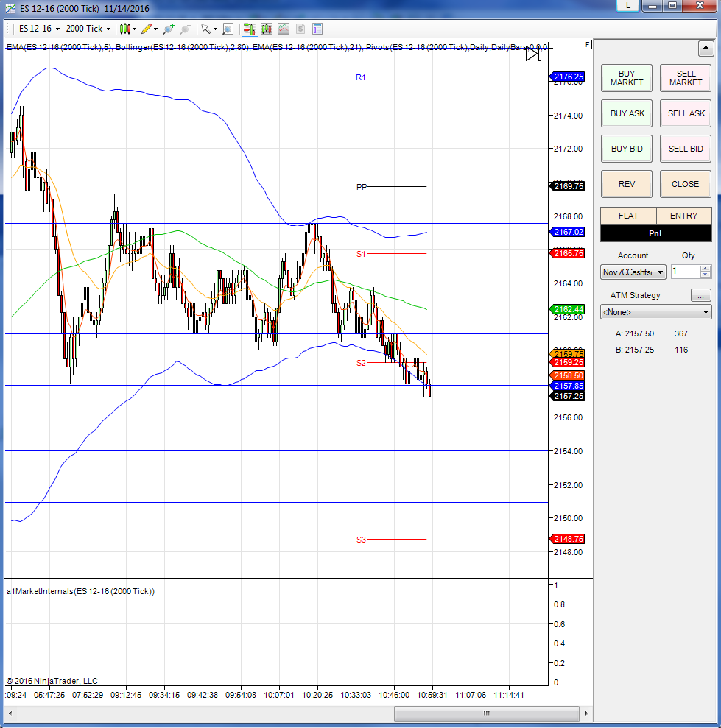The height and width of the screenshot is (728, 721).
Task: Click the EMA Bollinger indicator header text
Action: tap(277, 47)
